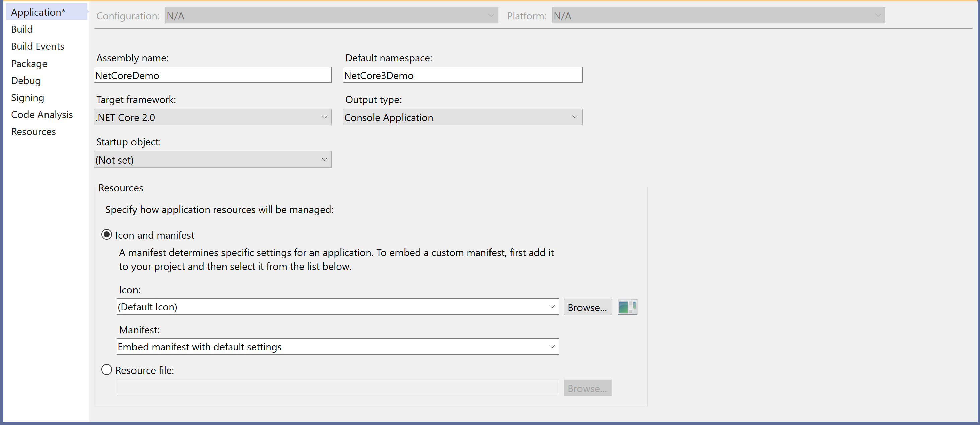Click into the Assembly name field
Image resolution: width=980 pixels, height=425 pixels.
coord(212,75)
